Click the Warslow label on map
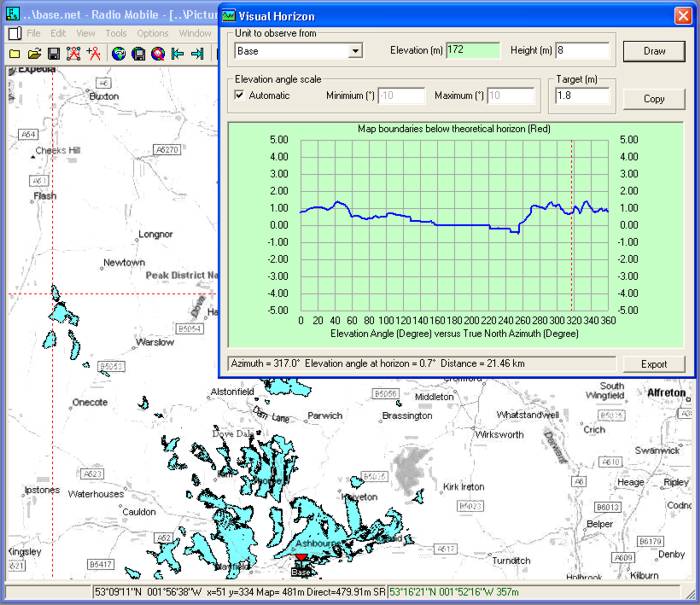This screenshot has height=605, width=700. click(155, 342)
